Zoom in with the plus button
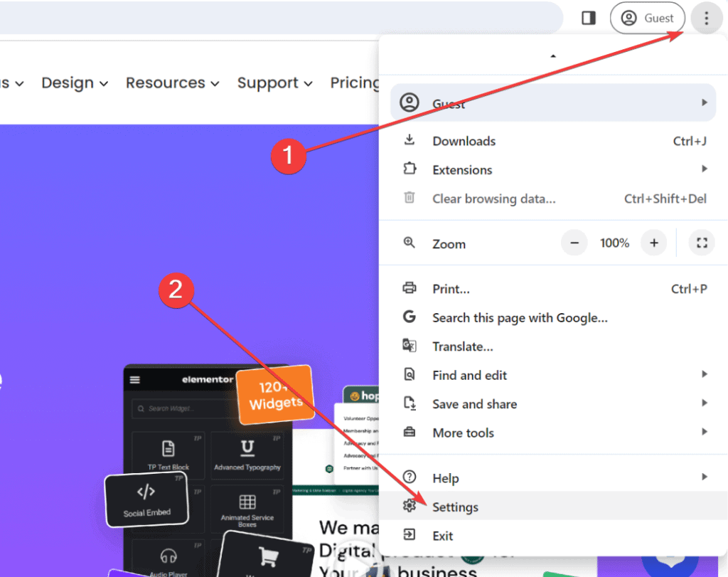Image resolution: width=728 pixels, height=577 pixels. pos(654,243)
